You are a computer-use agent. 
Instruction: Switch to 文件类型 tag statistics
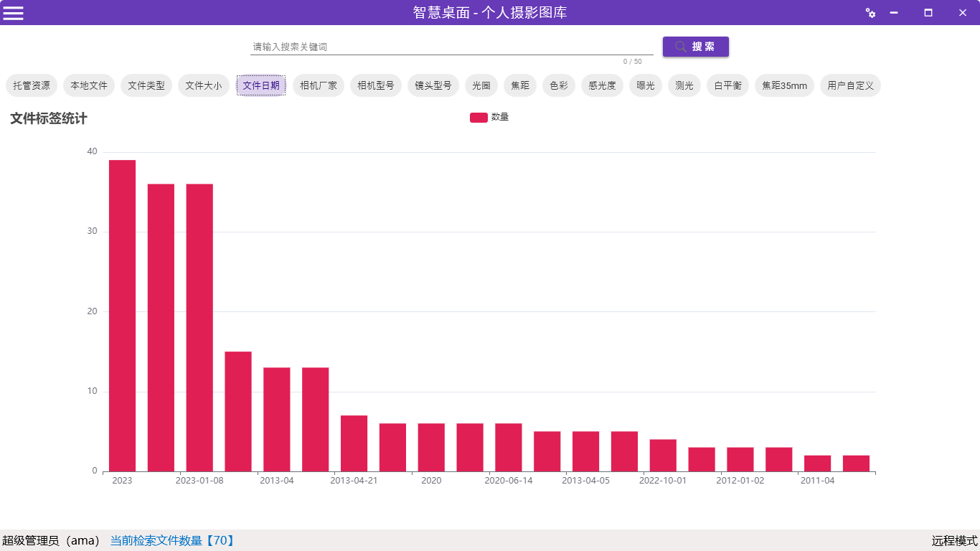pyautogui.click(x=146, y=85)
